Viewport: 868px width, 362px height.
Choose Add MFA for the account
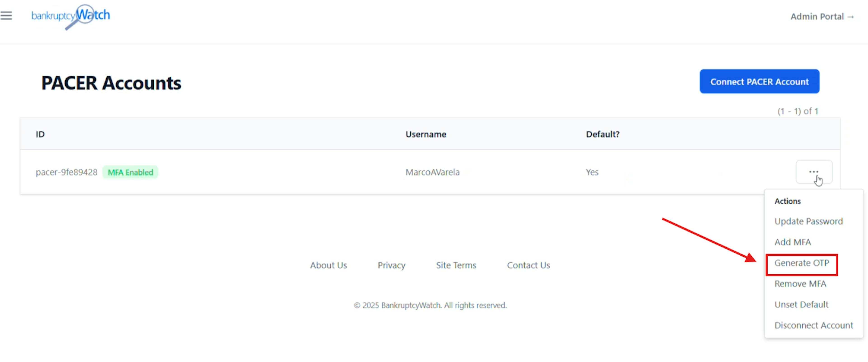click(x=793, y=242)
